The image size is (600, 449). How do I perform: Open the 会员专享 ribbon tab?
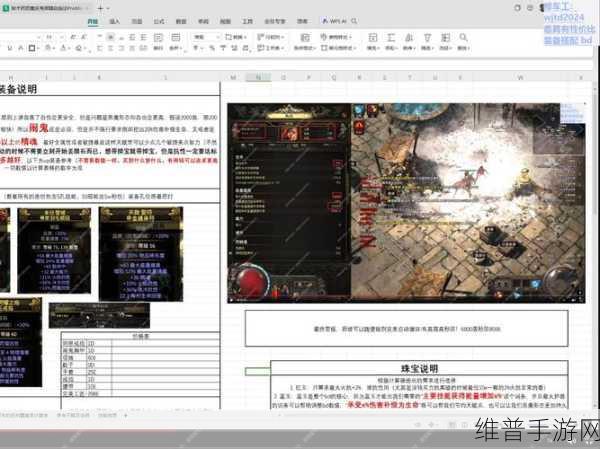(275, 21)
